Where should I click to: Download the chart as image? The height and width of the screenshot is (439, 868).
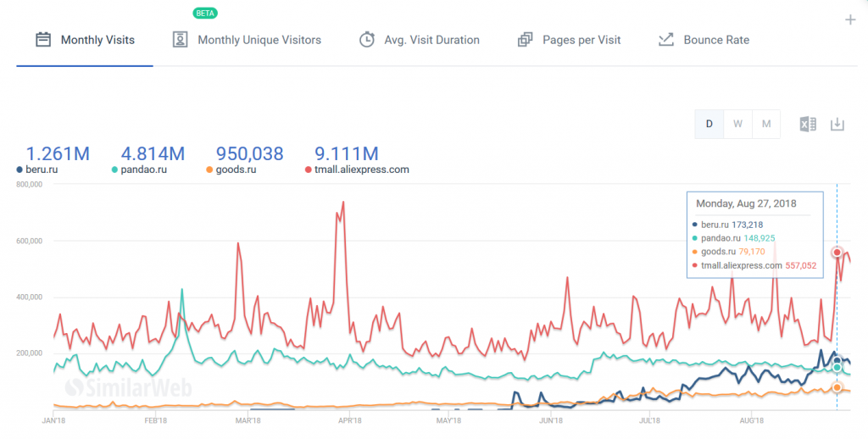pyautogui.click(x=837, y=125)
